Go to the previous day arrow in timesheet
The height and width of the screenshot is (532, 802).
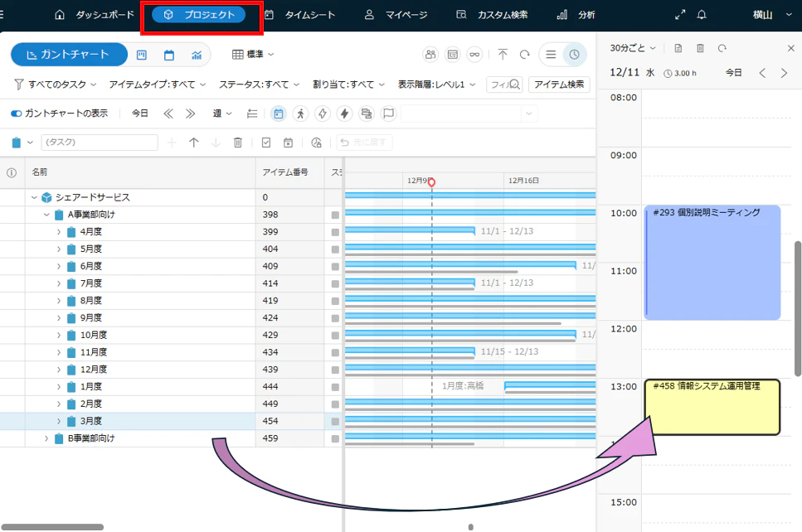(762, 73)
